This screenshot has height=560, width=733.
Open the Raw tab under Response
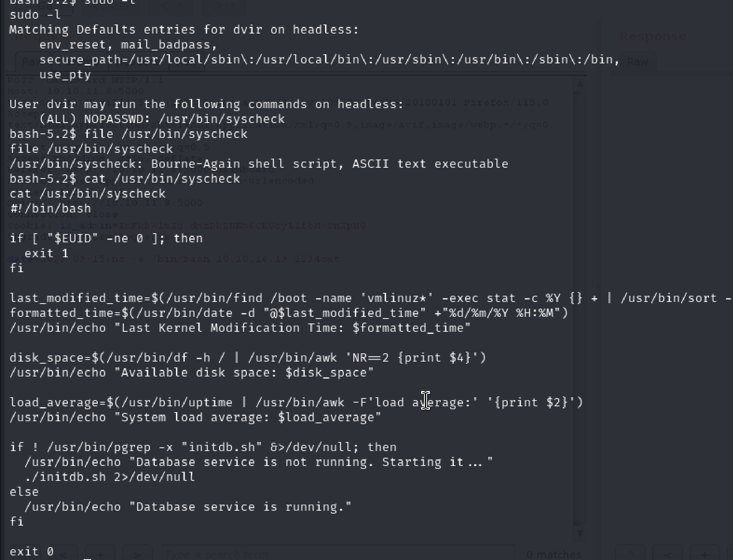[637, 62]
